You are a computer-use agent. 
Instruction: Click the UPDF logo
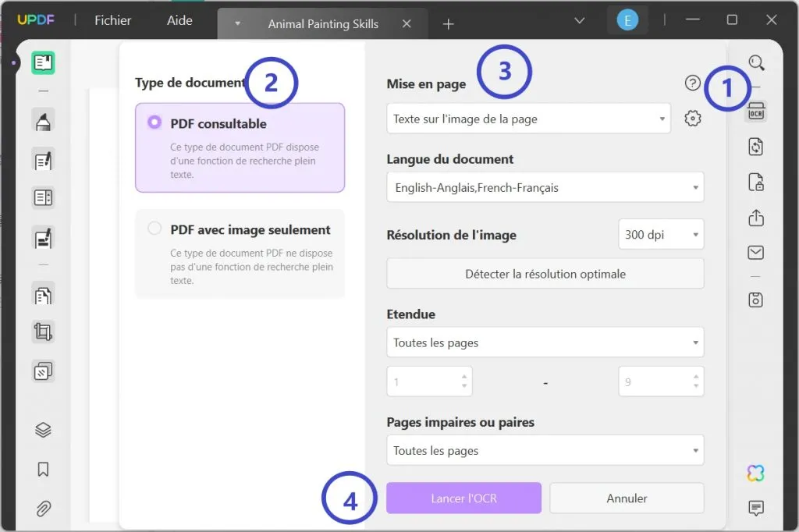point(36,20)
